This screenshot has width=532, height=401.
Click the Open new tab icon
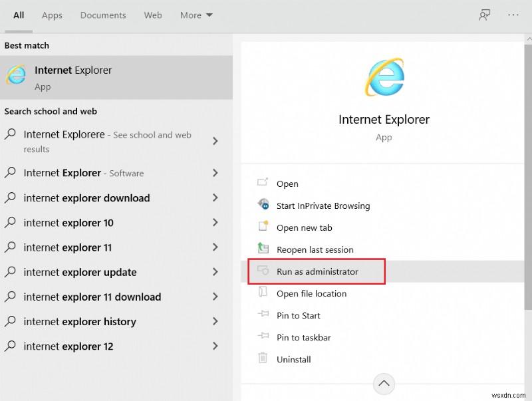pyautogui.click(x=263, y=227)
